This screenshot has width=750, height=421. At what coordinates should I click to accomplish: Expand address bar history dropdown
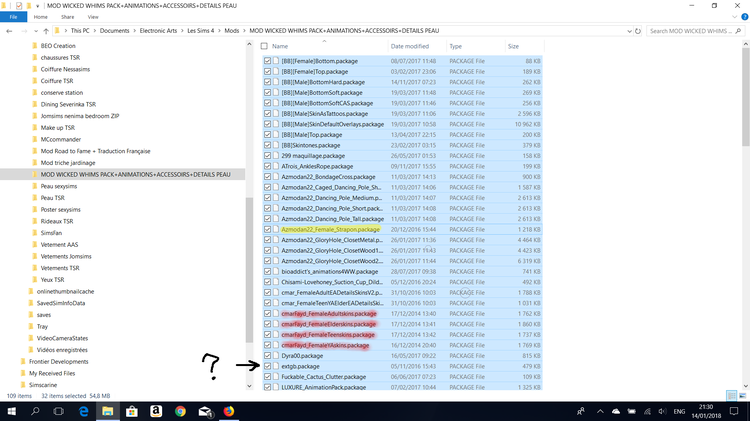pos(629,31)
